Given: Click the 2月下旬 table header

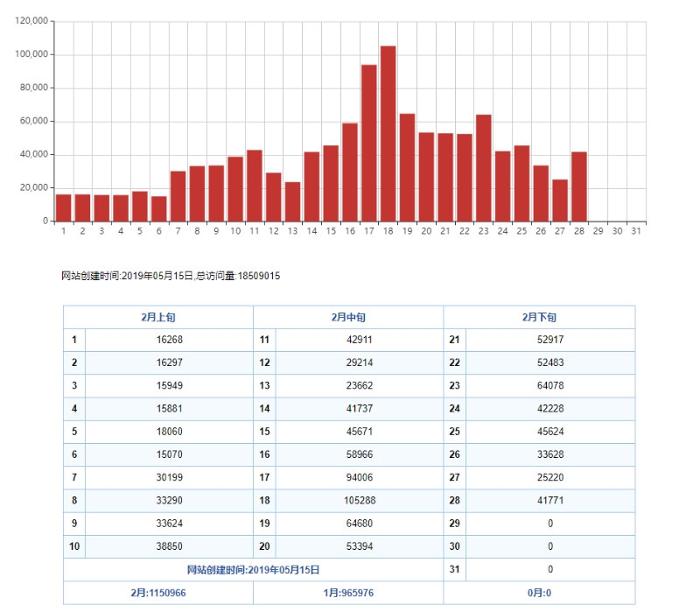Looking at the screenshot, I should point(539,317).
